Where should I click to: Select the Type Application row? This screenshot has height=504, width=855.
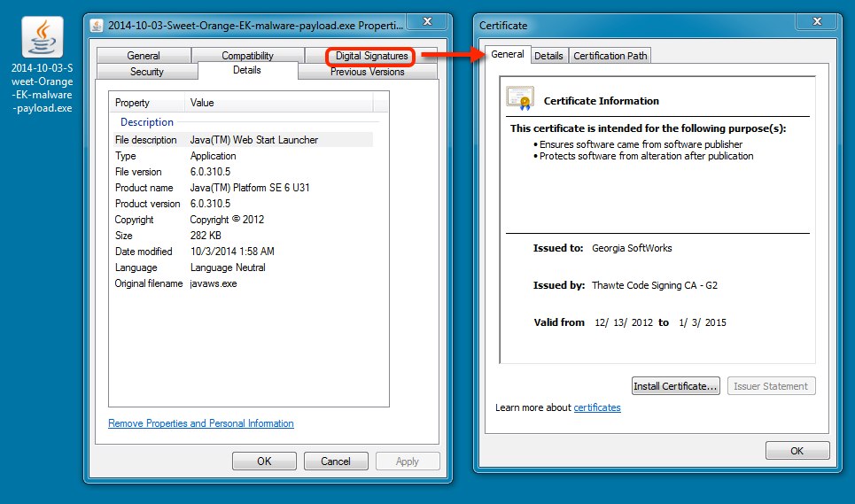[x=243, y=156]
